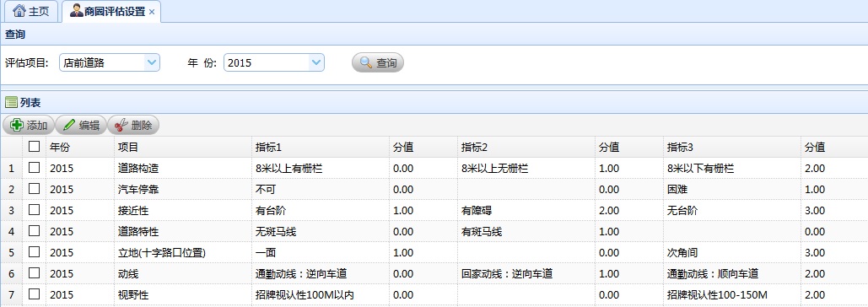Viewport: 868px width, 307px height.
Task: Click the pencil icon for 编辑
Action: pos(69,125)
